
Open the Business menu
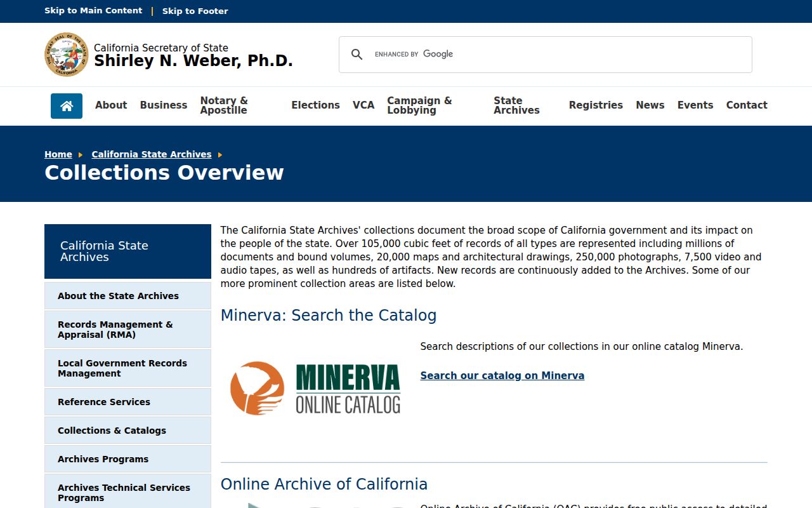click(x=164, y=105)
